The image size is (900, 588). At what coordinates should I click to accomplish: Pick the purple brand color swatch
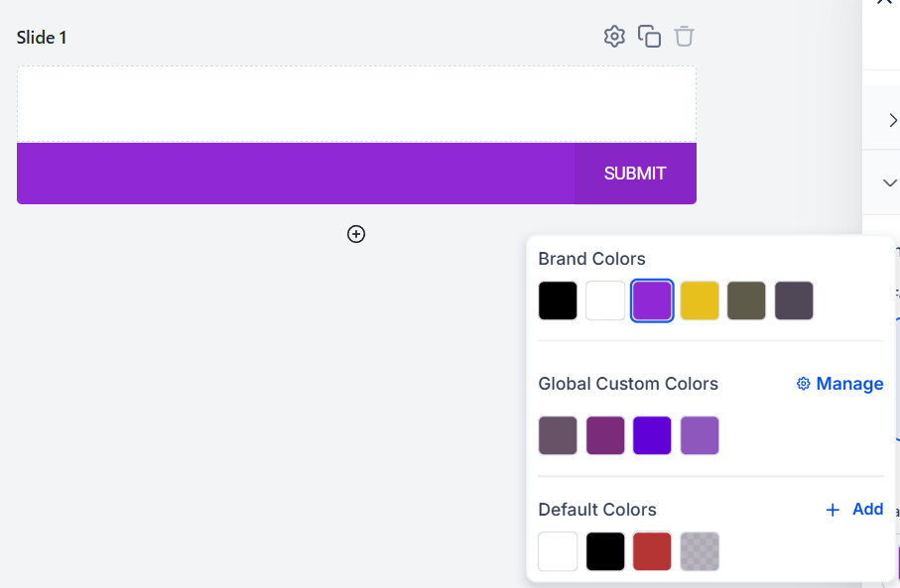coord(653,300)
